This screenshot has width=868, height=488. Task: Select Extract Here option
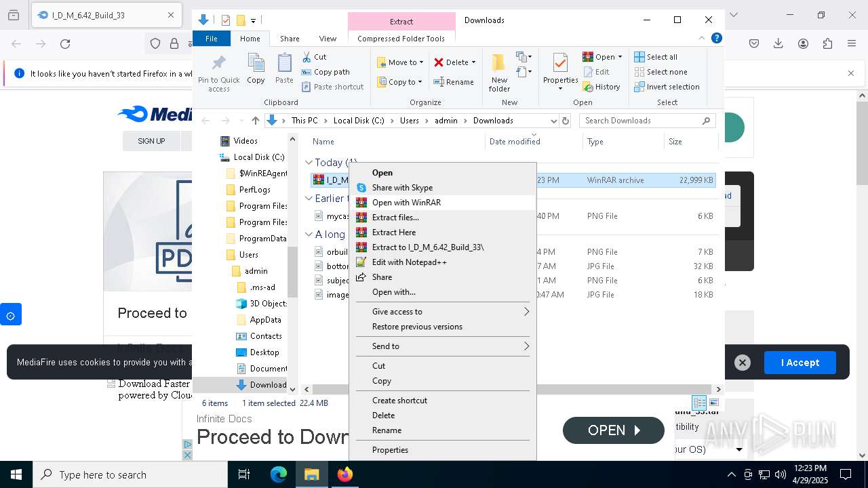point(443,232)
